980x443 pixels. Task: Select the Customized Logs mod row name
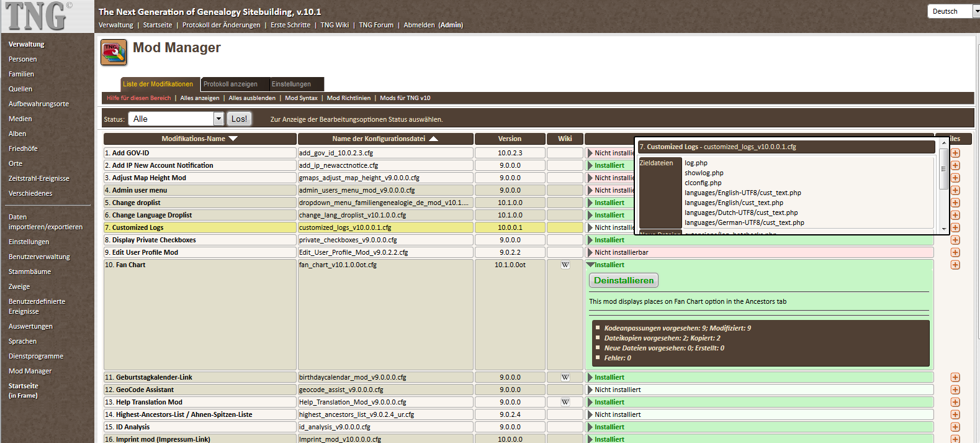pos(138,227)
